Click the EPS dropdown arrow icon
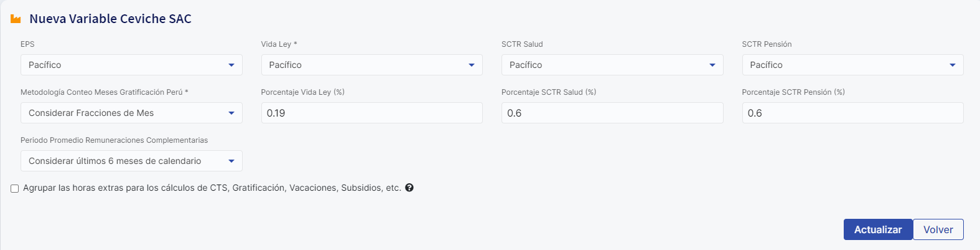Screen dimensions: 980x250 [231, 65]
